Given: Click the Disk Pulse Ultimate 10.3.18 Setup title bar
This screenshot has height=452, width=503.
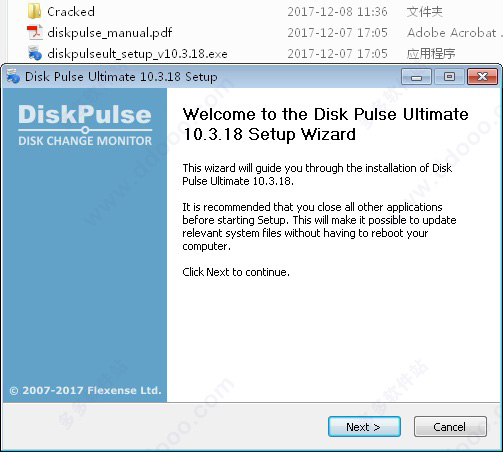Looking at the screenshot, I should (121, 77).
